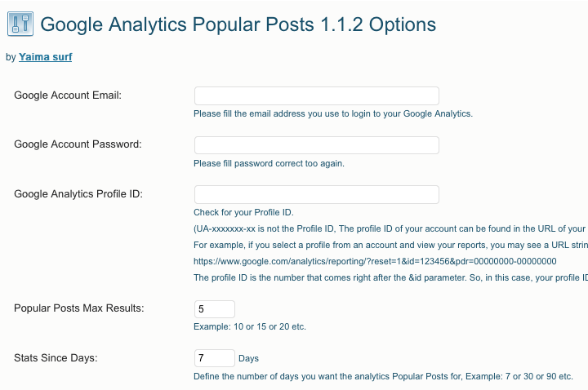Click the "Define the number of days" description
Image resolution: width=588 pixels, height=390 pixels.
pyautogui.click(x=383, y=376)
